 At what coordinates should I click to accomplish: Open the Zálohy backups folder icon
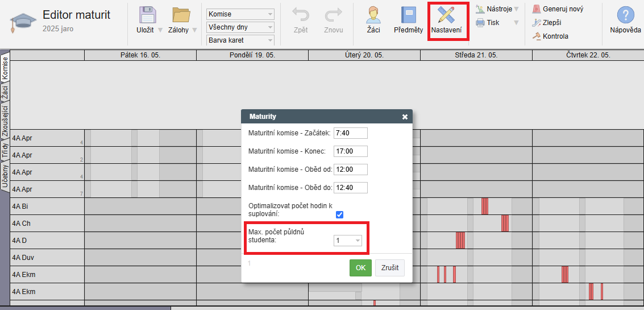[181, 16]
